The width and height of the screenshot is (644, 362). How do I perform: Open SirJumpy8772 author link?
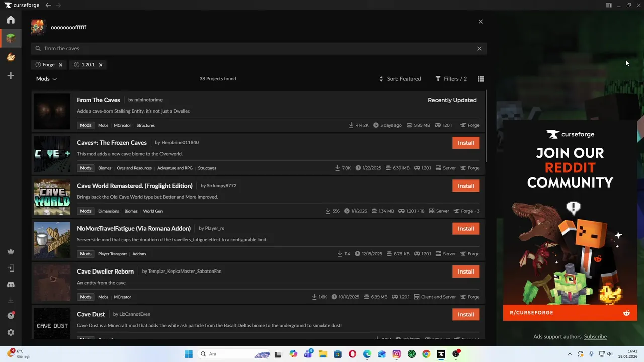tap(221, 186)
